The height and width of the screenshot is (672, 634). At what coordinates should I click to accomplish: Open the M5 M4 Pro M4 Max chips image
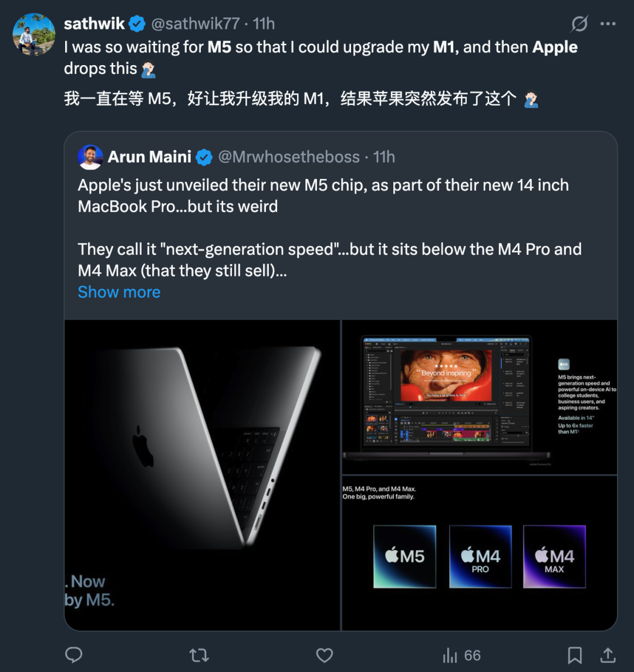tap(479, 553)
